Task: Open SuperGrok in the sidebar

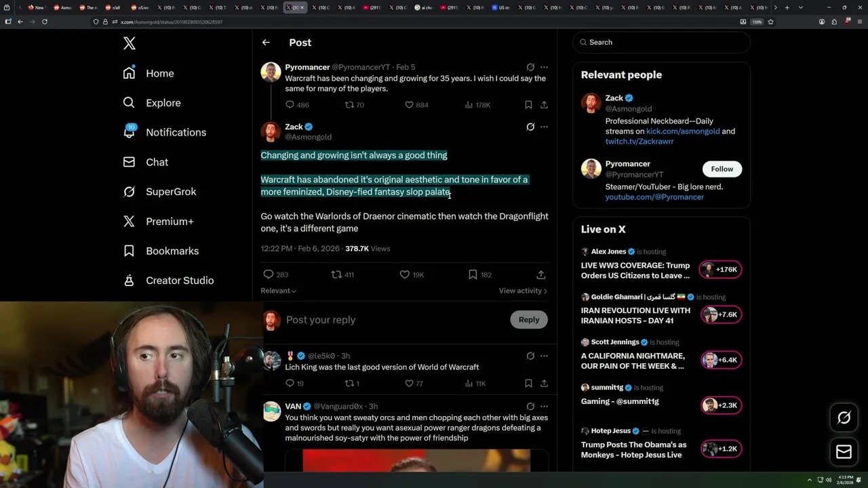Action: click(159, 192)
